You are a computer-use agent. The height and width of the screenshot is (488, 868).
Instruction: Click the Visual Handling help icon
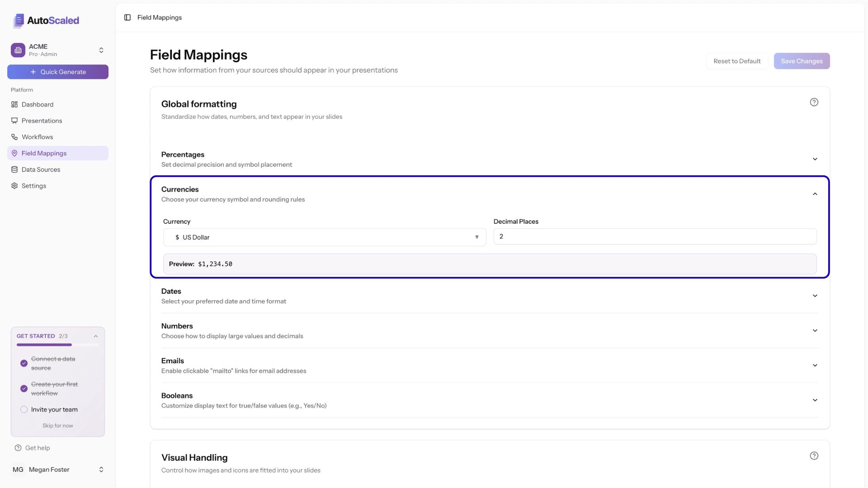pos(814,455)
